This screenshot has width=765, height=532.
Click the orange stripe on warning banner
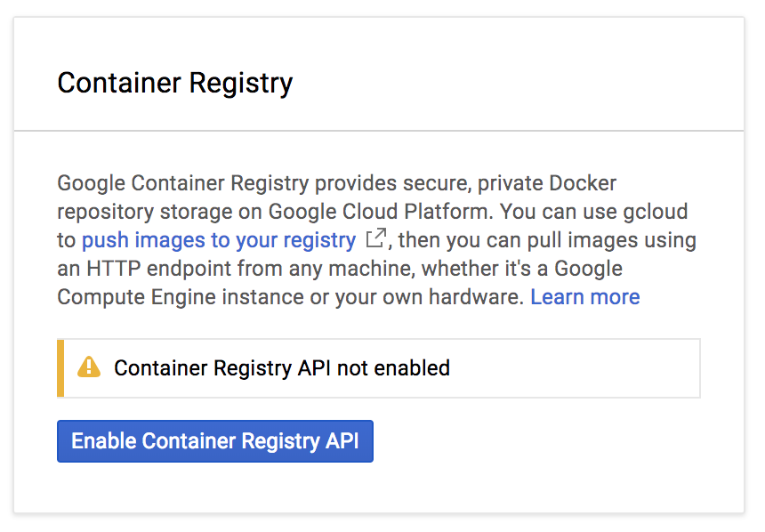tap(60, 367)
